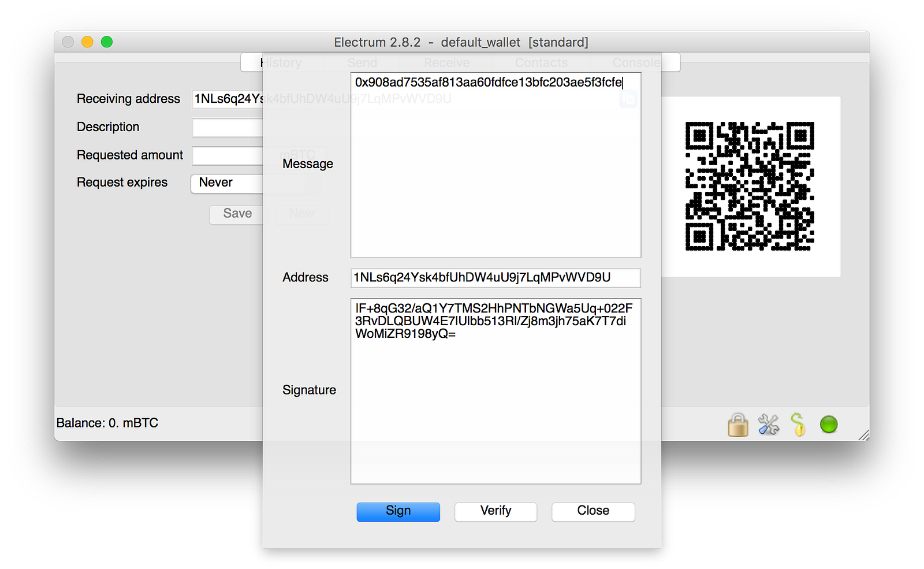Image resolution: width=924 pixels, height=569 pixels.
Task: Click the 'Address' label in the dialog
Action: (x=305, y=278)
